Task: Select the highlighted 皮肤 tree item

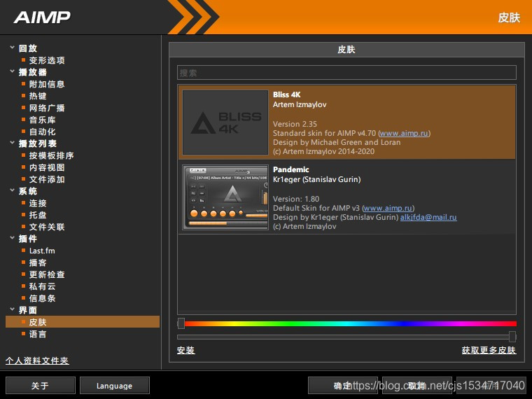Action: coord(83,321)
